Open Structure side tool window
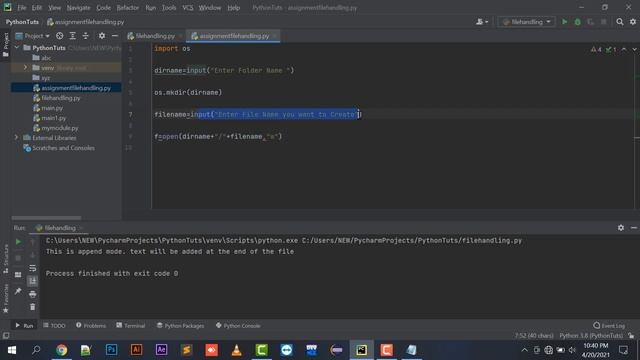640x360 pixels. tap(6, 259)
